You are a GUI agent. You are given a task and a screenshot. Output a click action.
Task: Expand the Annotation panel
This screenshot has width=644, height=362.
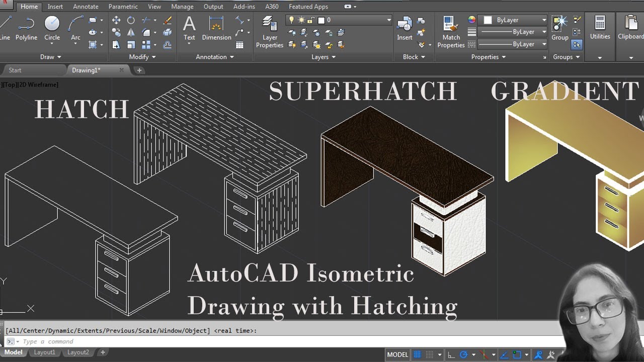[215, 57]
